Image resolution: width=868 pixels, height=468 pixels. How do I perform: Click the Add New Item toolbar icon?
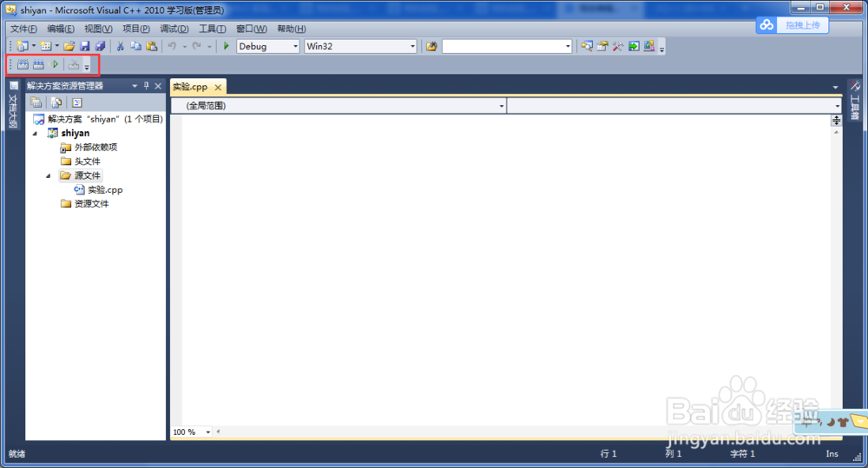pyautogui.click(x=46, y=46)
